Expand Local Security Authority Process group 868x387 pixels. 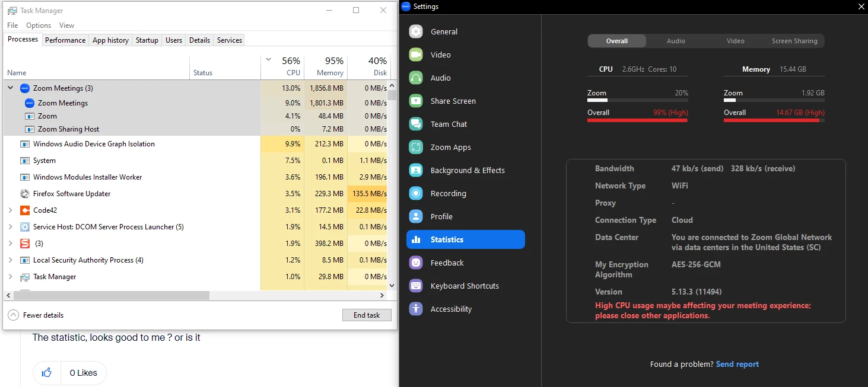click(10, 260)
